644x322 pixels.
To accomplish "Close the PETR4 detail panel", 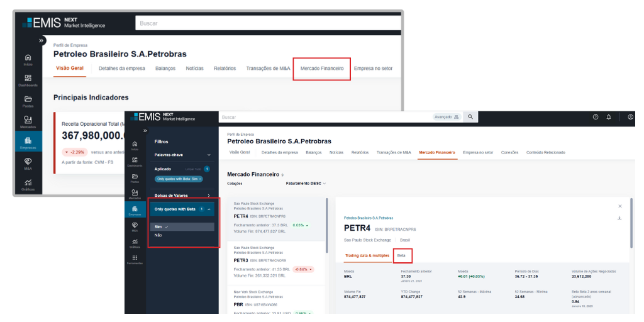I will pyautogui.click(x=619, y=206).
